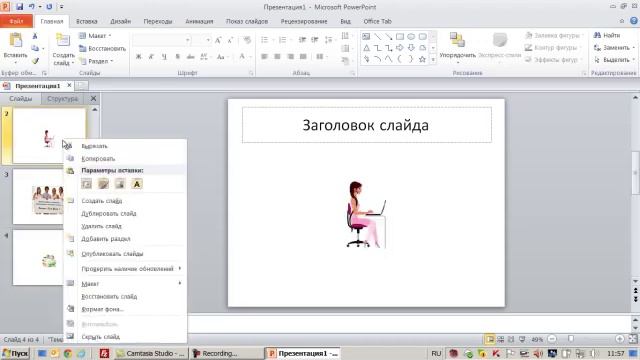This screenshot has width=640, height=360.
Task: Choose Copy (Копировать) in context menu
Action: tap(125, 158)
